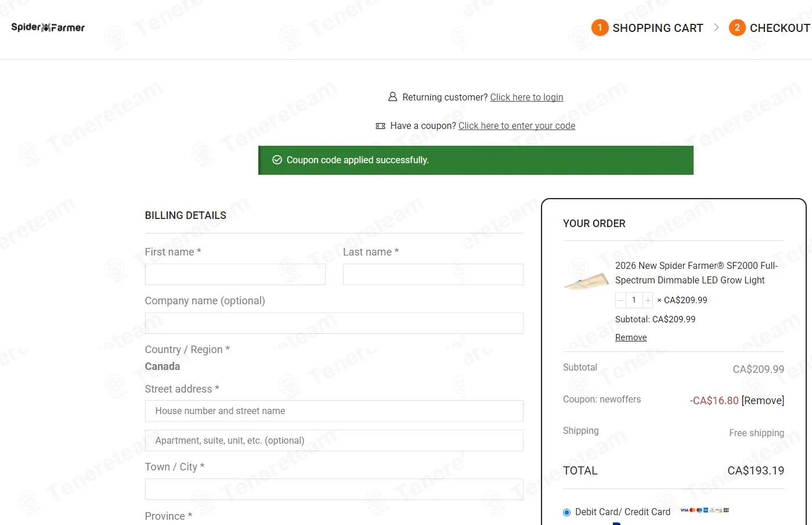Focus the First name field
This screenshot has height=525, width=812.
click(x=235, y=274)
